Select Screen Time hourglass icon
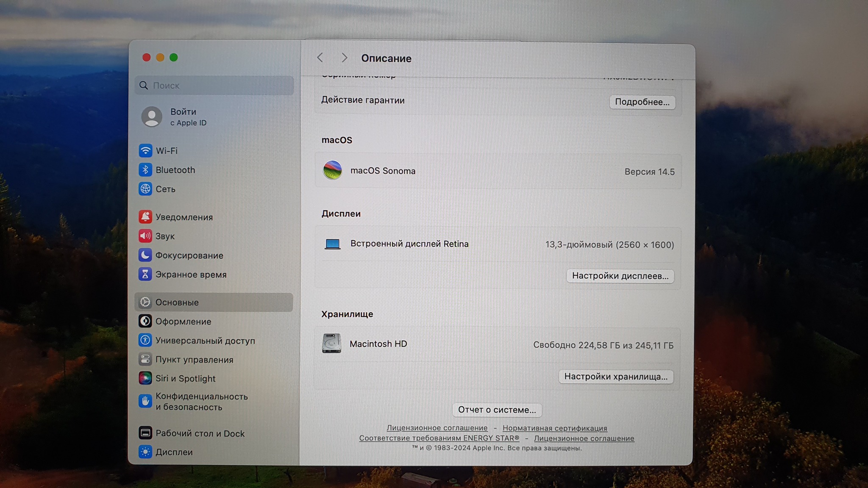 point(145,274)
